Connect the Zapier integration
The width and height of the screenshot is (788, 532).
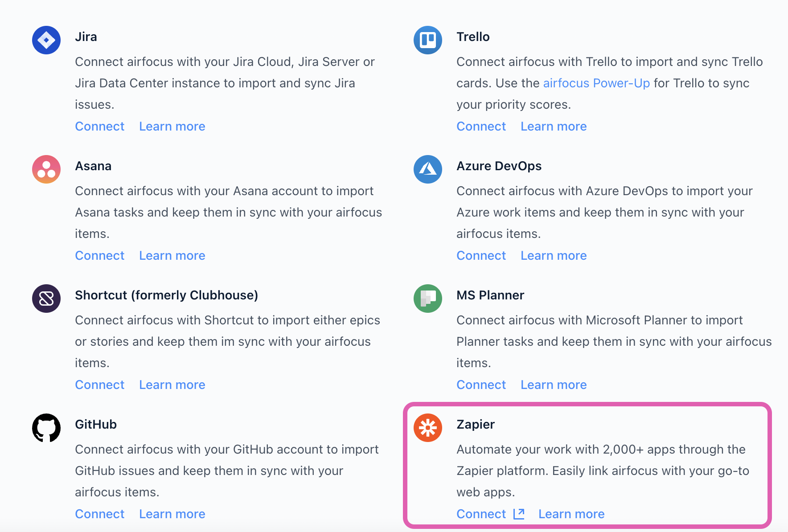481,514
